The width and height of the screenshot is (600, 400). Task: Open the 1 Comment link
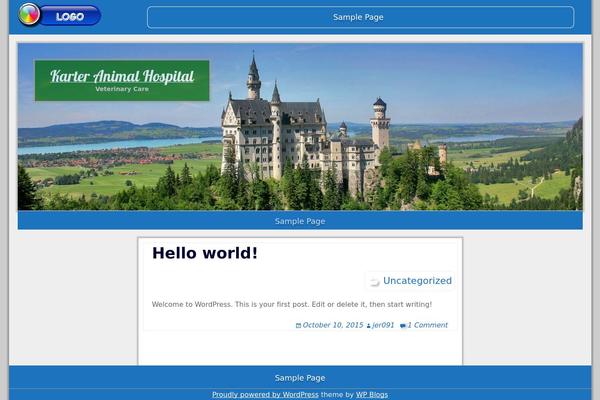click(x=427, y=325)
